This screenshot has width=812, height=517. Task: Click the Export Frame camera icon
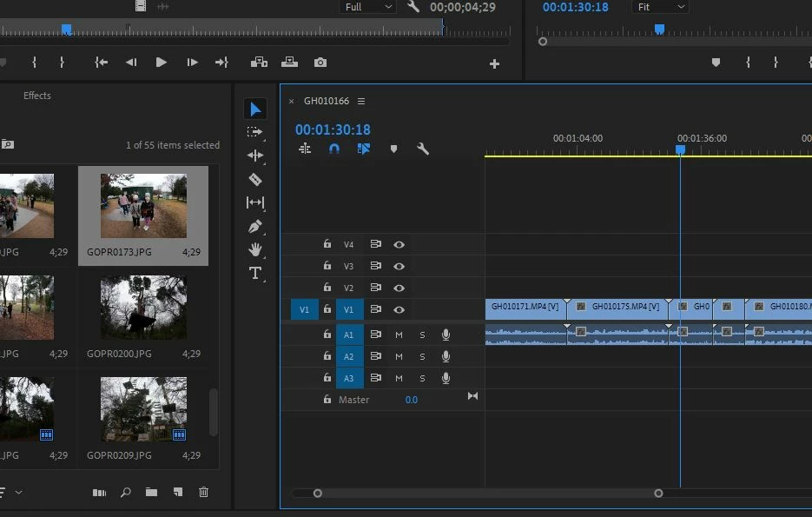320,63
